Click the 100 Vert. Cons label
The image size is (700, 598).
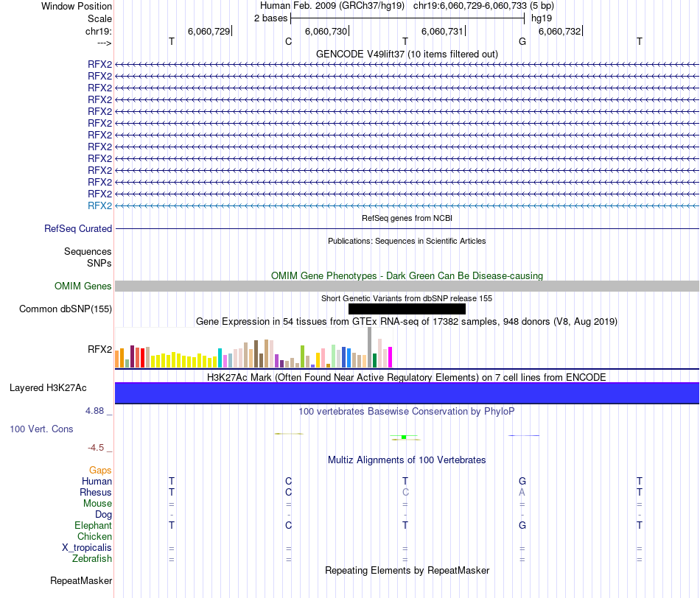tap(41, 429)
